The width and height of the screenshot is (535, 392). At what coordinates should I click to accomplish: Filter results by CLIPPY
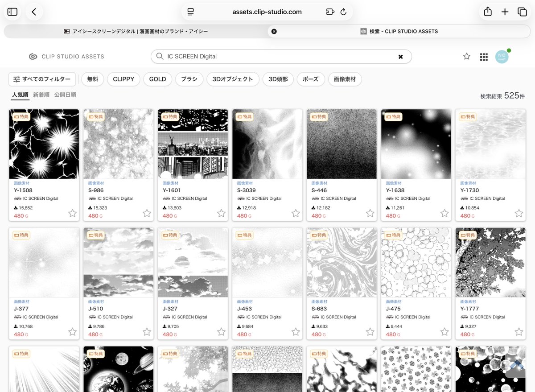click(123, 79)
